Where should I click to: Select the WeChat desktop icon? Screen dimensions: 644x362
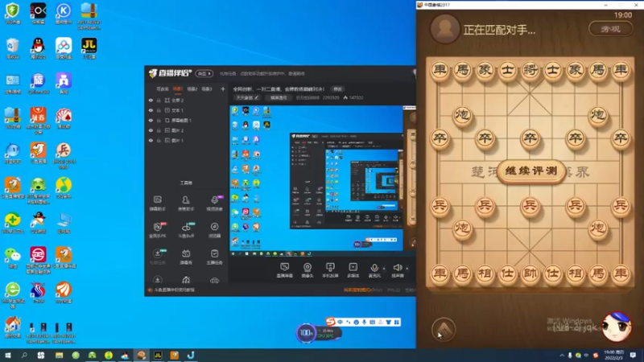[13, 257]
